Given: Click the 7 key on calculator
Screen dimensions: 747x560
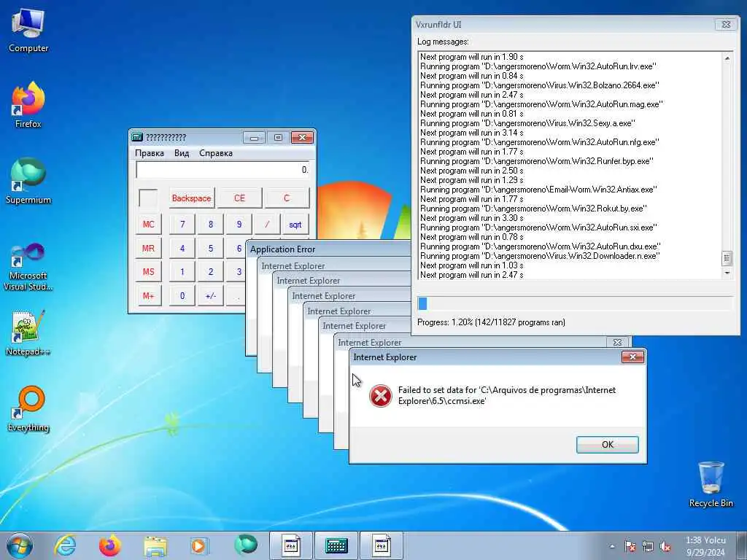Looking at the screenshot, I should 182,225.
